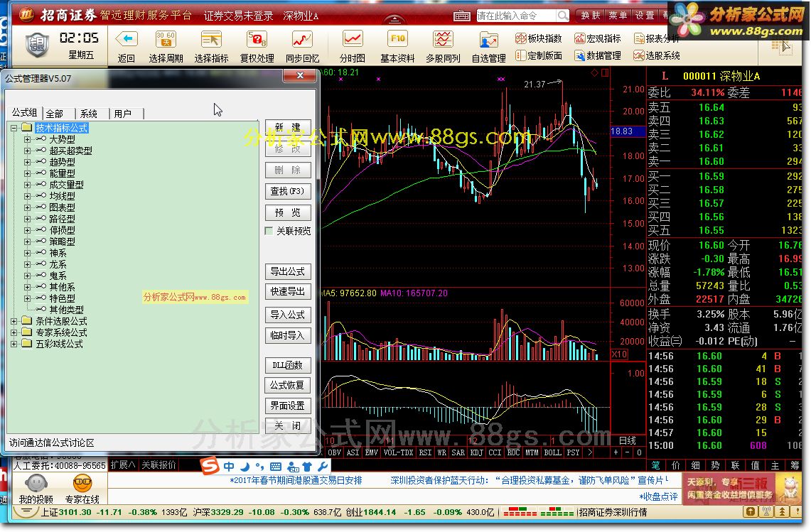Expand the 超买超卖型 node
This screenshot has width=811, height=532.
(28, 151)
